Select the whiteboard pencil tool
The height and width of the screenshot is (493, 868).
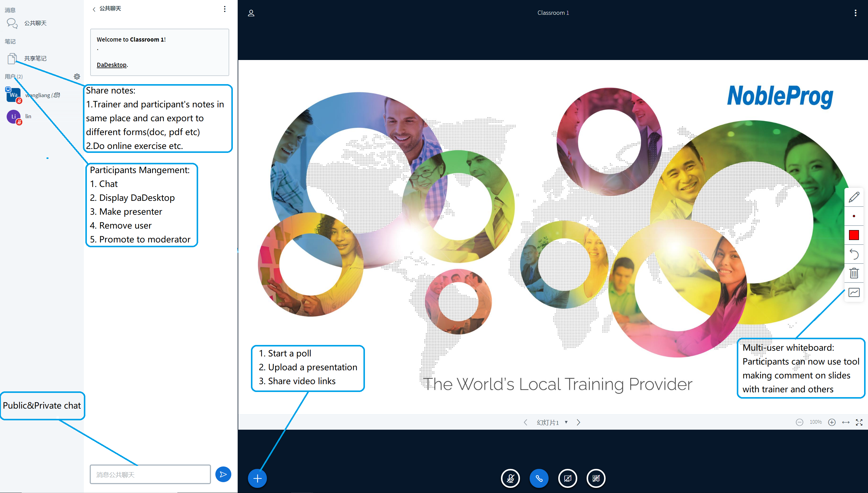coord(854,197)
